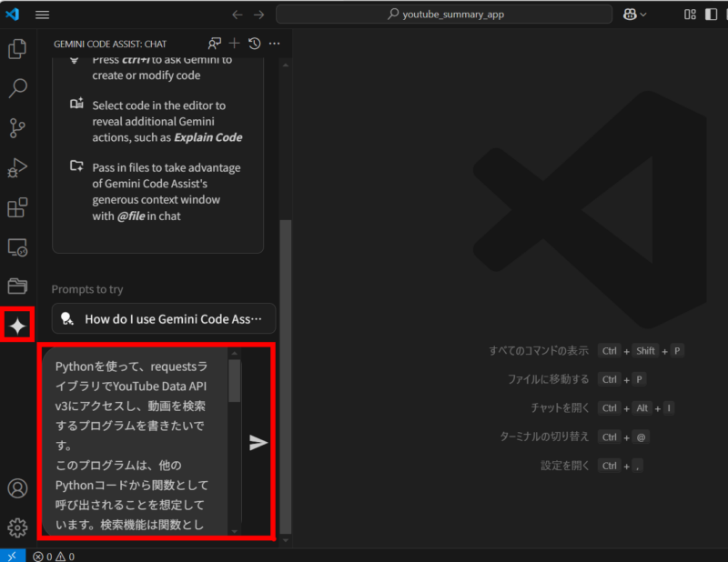The width and height of the screenshot is (728, 562).
Task: Click the VS Code logo in the title bar
Action: click(x=13, y=14)
